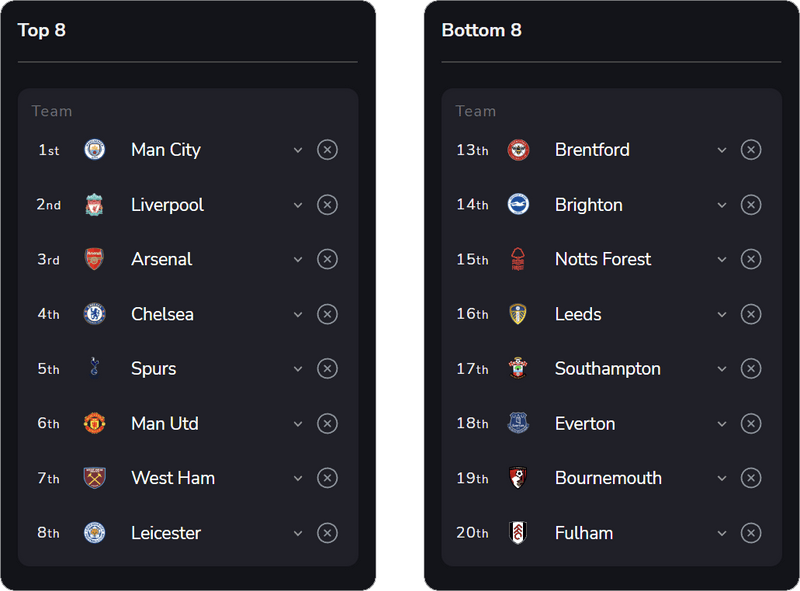This screenshot has width=800, height=591.
Task: Click the Bottom 8 heading
Action: pos(483,30)
